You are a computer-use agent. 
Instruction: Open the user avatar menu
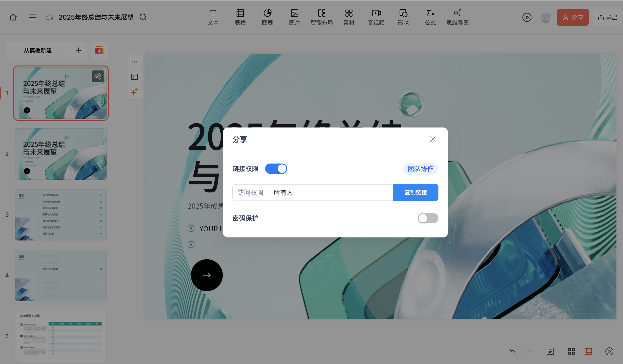pyautogui.click(x=546, y=17)
